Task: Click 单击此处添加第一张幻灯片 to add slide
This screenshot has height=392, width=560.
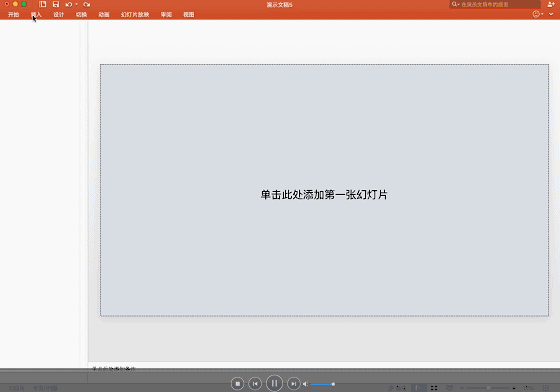Action: (324, 195)
